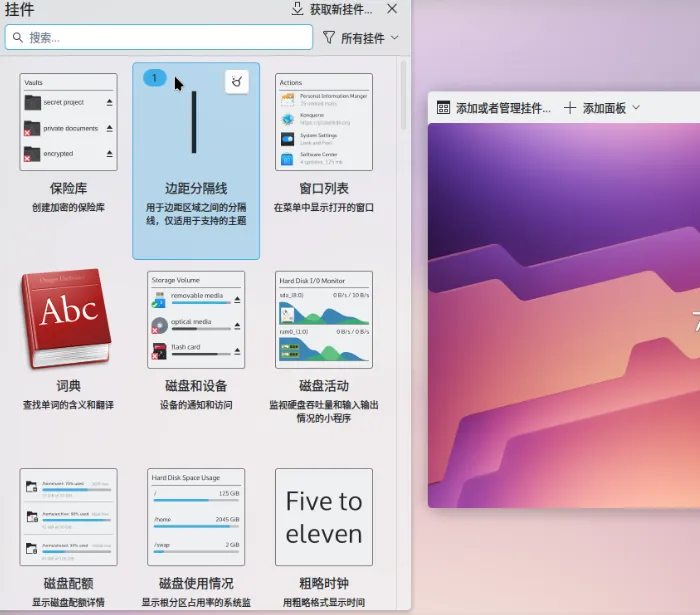The height and width of the screenshot is (615, 700).
Task: Close the 挂件 widget explorer panel
Action: point(392,9)
